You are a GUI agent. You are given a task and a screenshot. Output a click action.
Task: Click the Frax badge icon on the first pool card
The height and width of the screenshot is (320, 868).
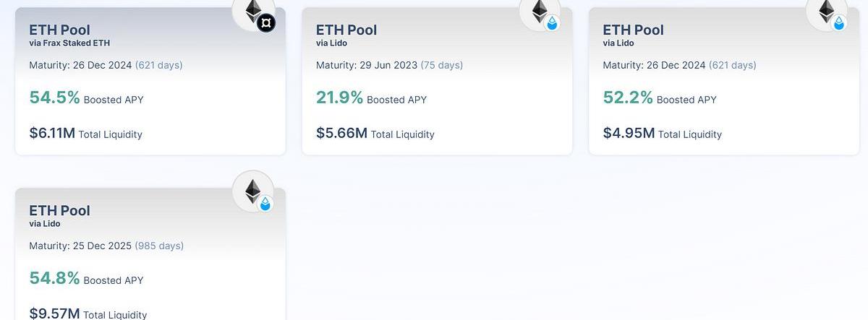[266, 24]
